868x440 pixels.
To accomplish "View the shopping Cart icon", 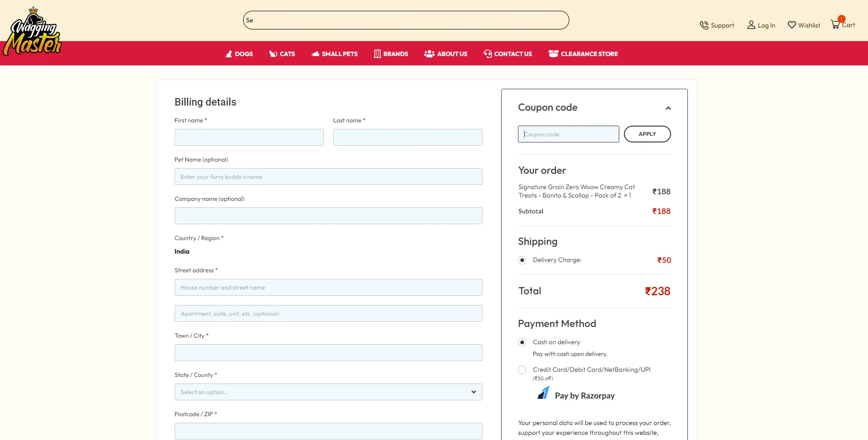I will pyautogui.click(x=835, y=24).
